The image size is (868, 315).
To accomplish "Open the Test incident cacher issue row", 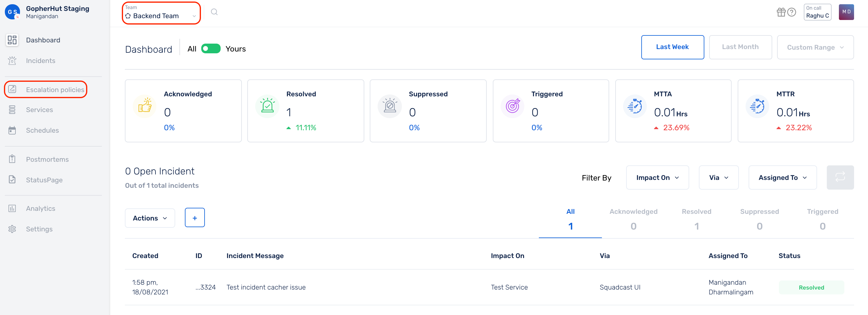I will [266, 287].
